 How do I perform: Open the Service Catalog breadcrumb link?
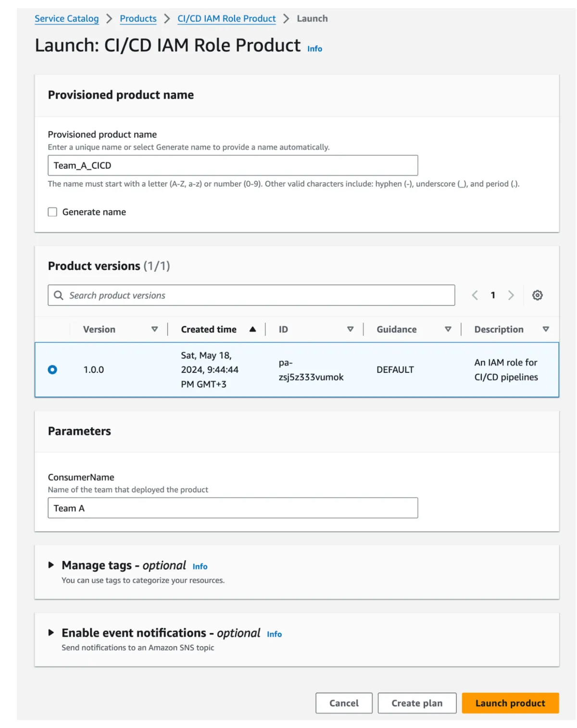[x=66, y=18]
